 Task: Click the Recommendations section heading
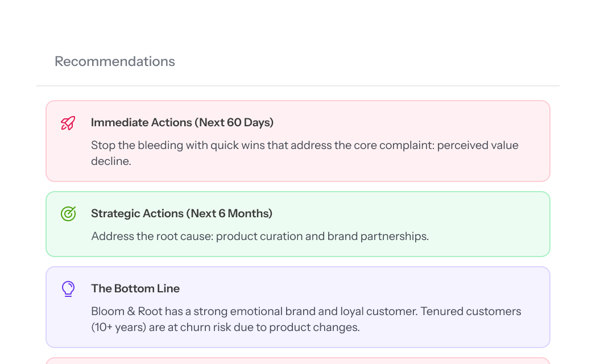tap(115, 61)
